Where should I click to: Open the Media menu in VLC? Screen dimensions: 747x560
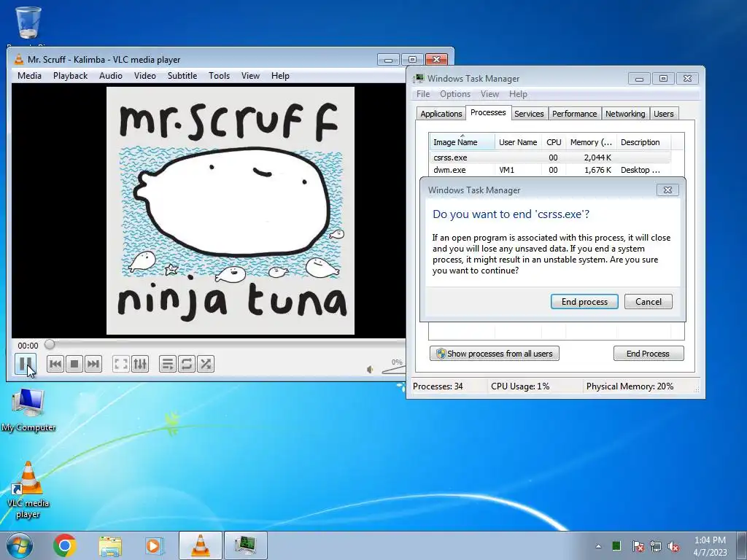[29, 76]
